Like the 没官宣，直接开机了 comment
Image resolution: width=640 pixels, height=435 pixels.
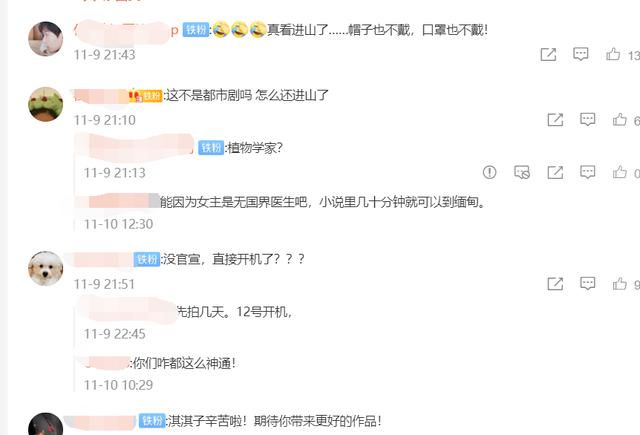pyautogui.click(x=620, y=284)
